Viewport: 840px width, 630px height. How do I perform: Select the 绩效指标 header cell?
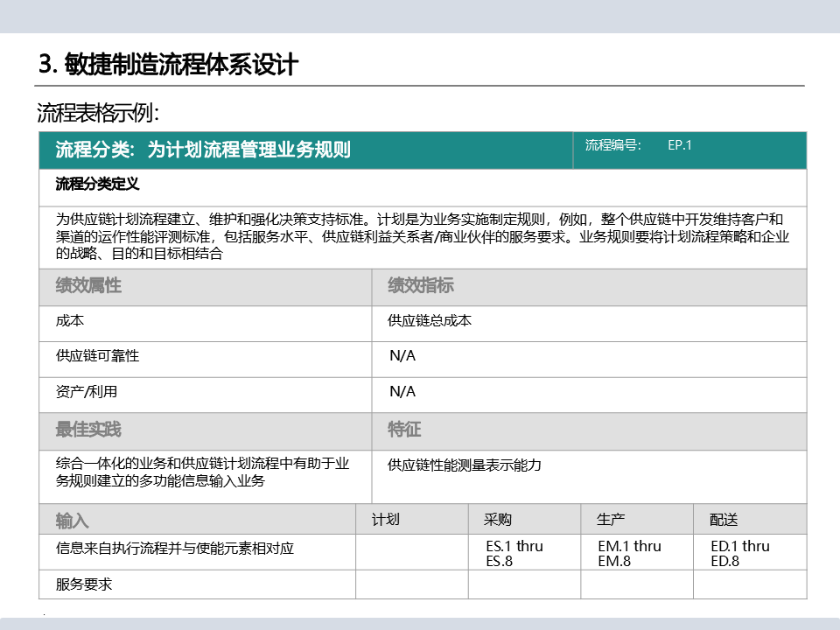point(589,287)
